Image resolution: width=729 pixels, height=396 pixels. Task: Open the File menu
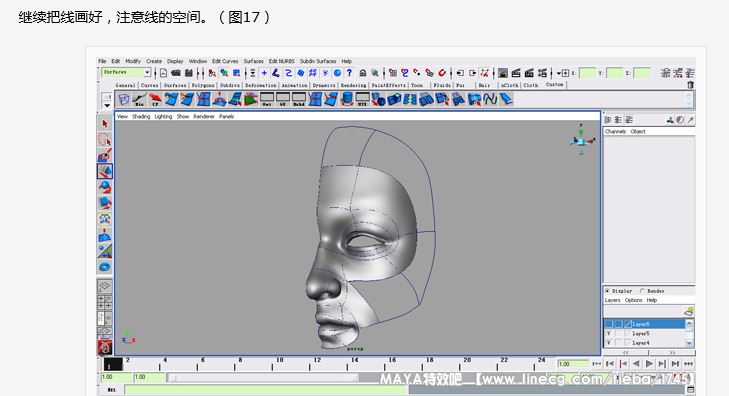tap(102, 61)
